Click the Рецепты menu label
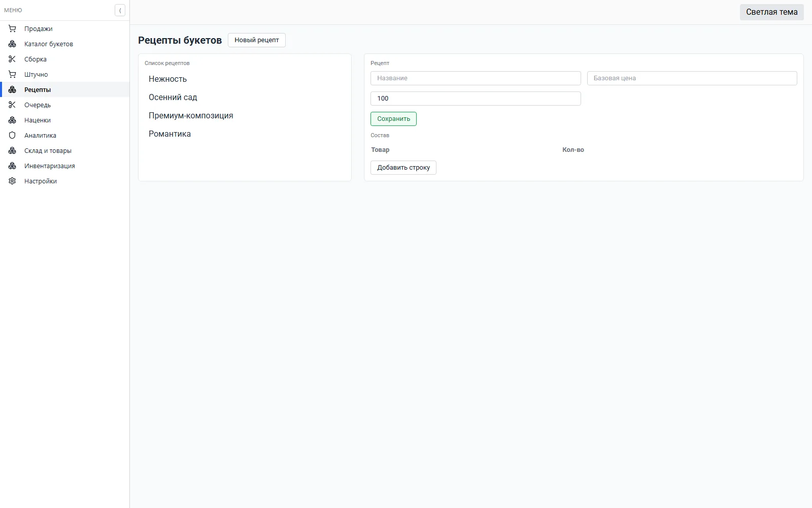Image resolution: width=812 pixels, height=508 pixels. [x=38, y=90]
